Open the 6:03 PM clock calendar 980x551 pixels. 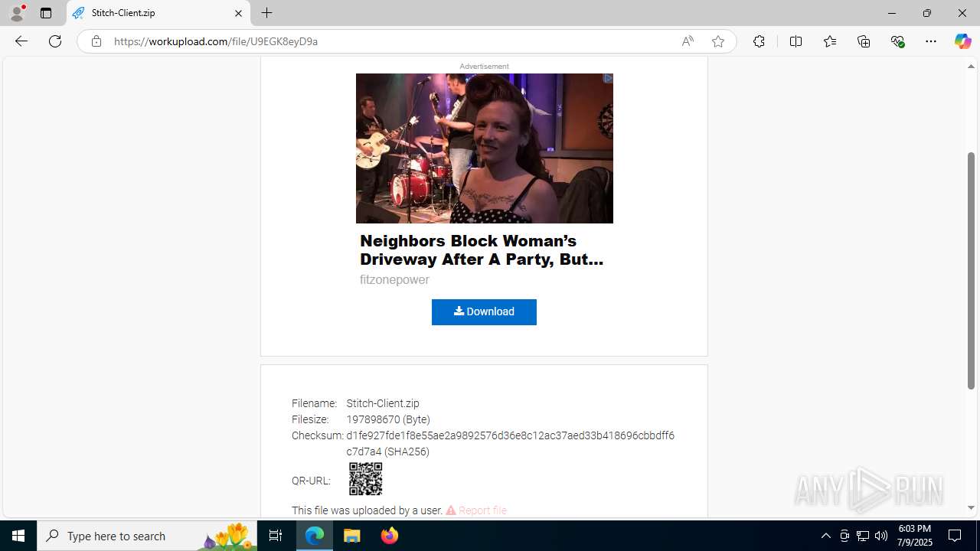coord(914,536)
